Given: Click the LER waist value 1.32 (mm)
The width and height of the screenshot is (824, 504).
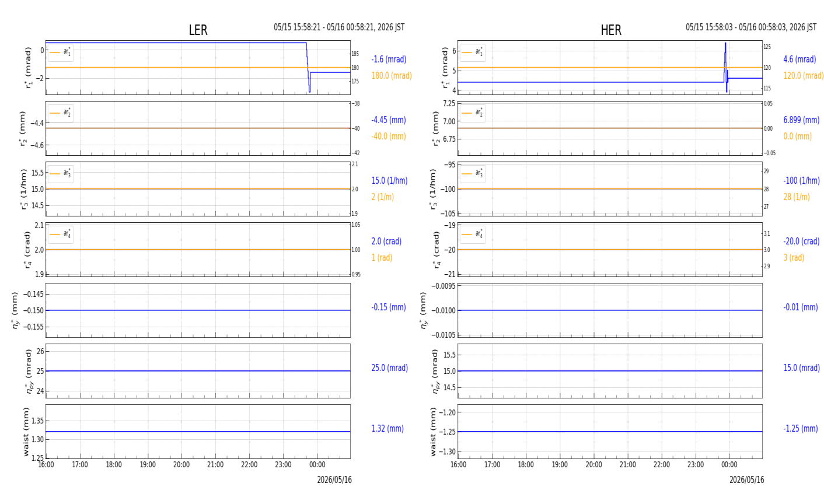Looking at the screenshot, I should (387, 429).
